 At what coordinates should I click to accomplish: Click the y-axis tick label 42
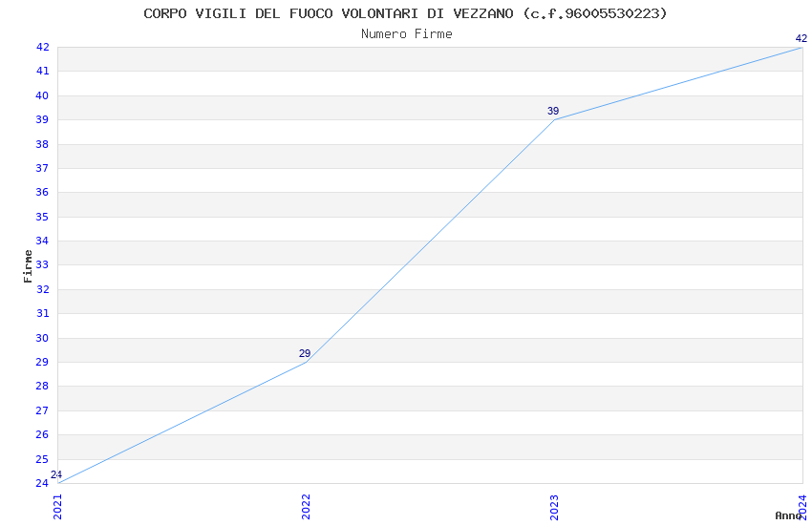42,47
